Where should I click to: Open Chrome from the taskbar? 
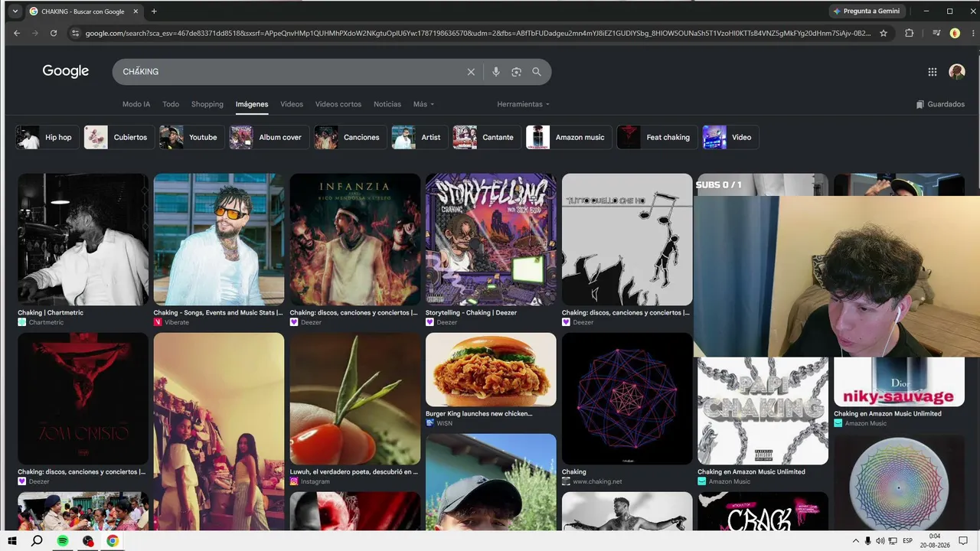[113, 541]
